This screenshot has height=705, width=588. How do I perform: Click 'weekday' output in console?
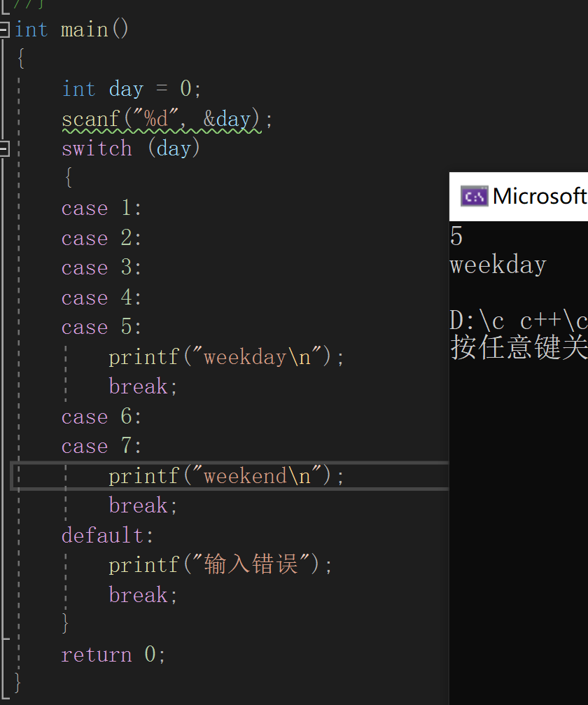click(x=498, y=265)
